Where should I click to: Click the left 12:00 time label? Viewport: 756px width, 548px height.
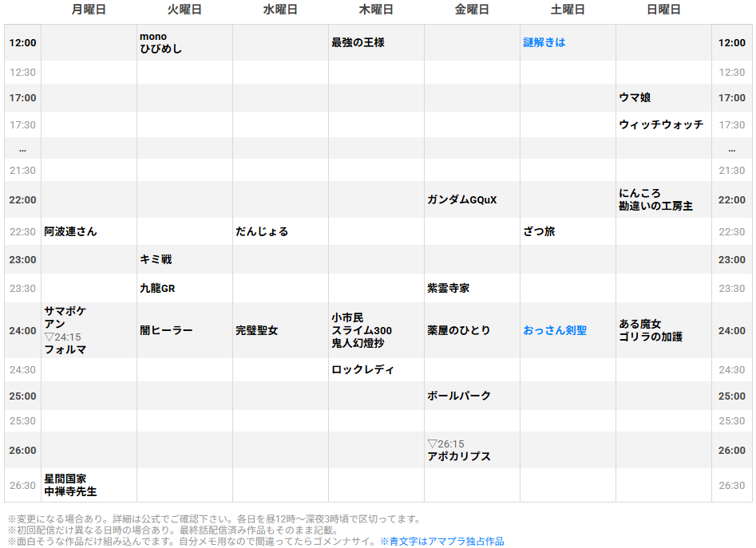(x=22, y=43)
